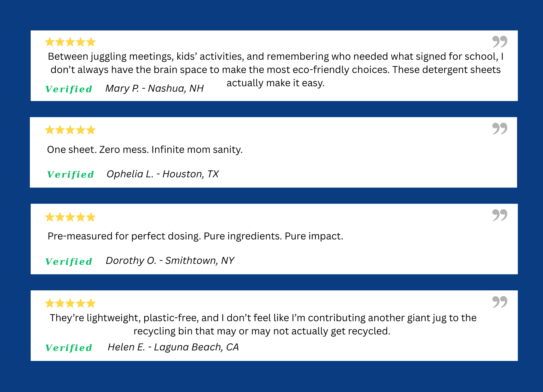The image size is (543, 392).
Task: Click the 'One sheet. Zero mess.' review text
Action: click(x=145, y=150)
